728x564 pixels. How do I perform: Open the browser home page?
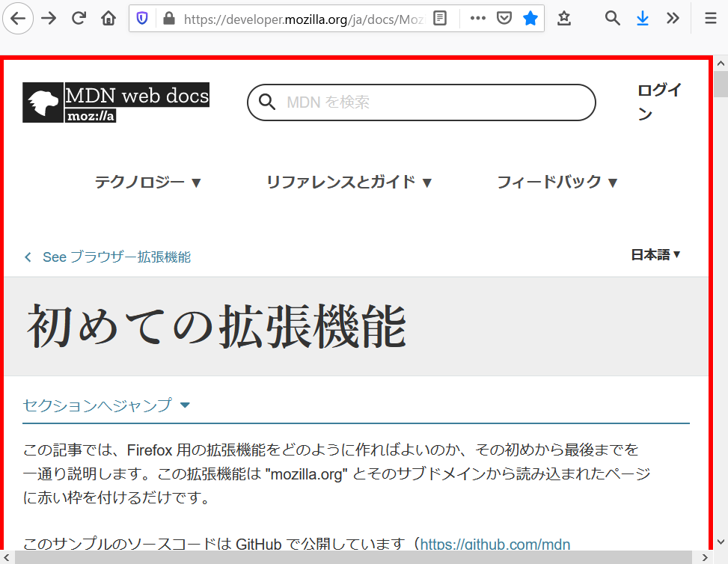tap(108, 19)
